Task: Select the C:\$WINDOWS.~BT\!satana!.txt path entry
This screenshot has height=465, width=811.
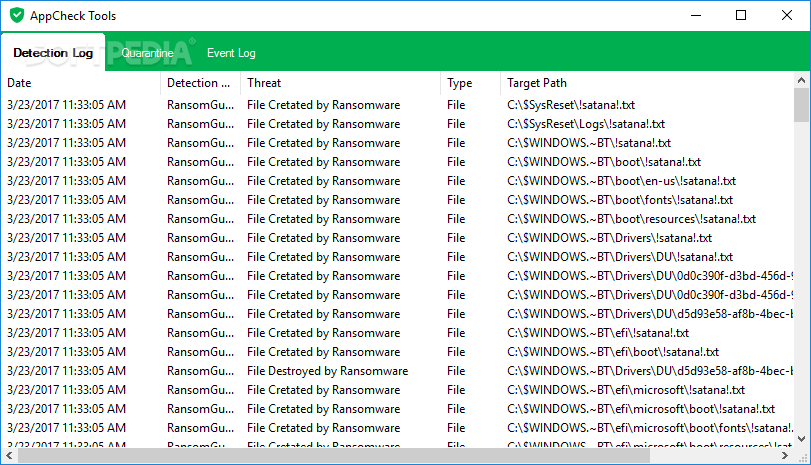Action: (x=589, y=143)
